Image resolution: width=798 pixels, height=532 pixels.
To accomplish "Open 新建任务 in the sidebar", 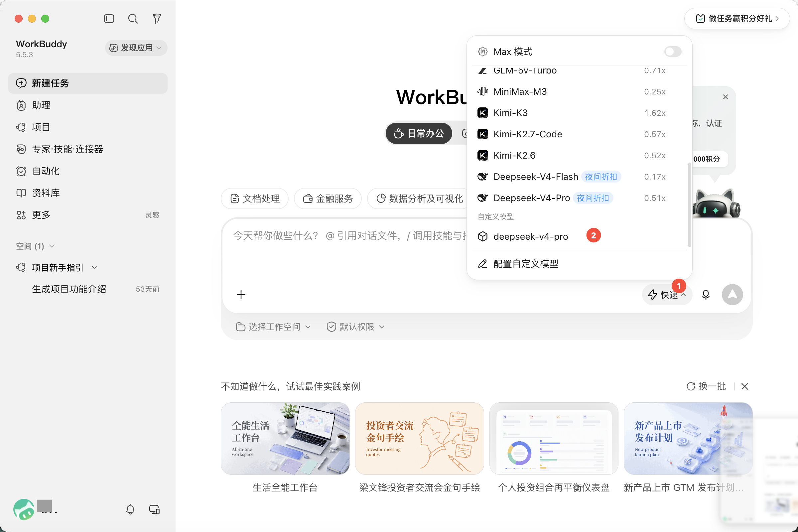I will point(88,83).
